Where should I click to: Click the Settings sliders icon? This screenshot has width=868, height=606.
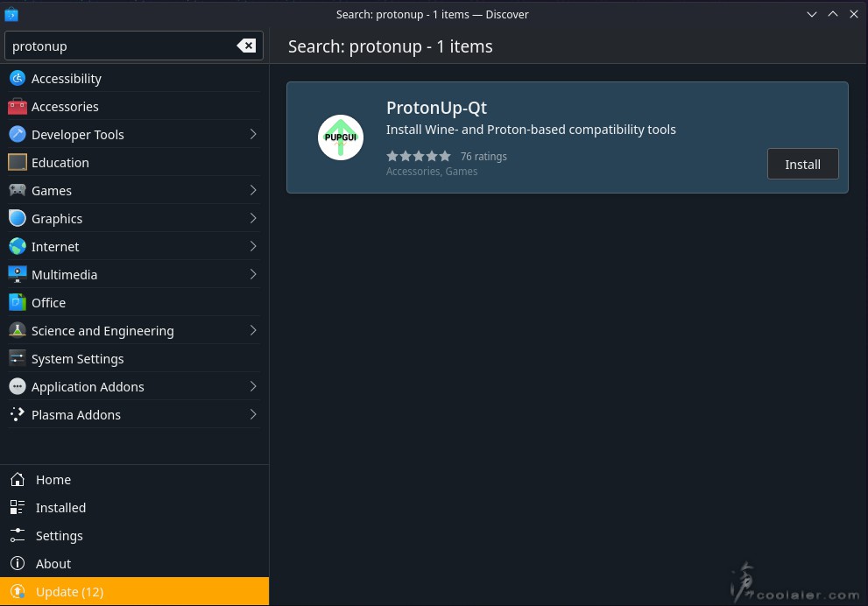tap(18, 535)
